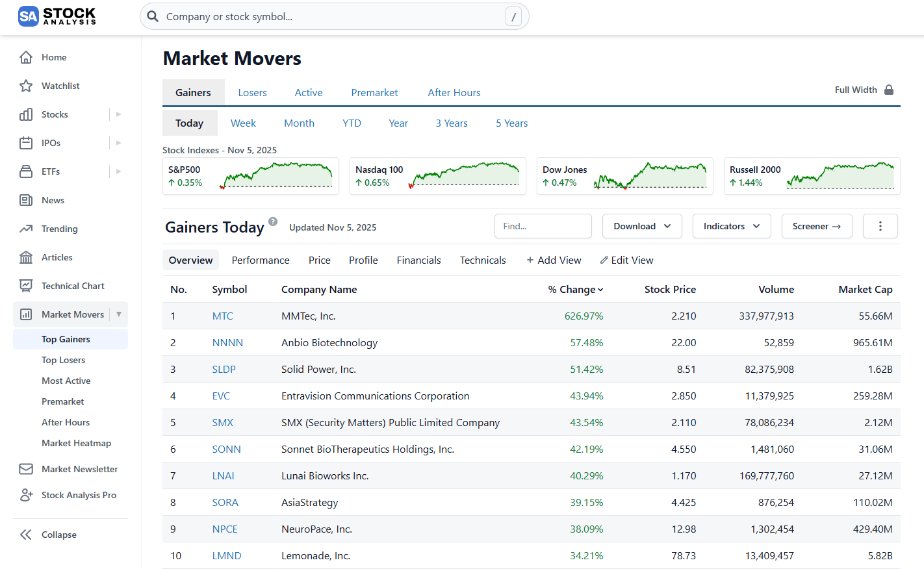The width and height of the screenshot is (924, 569).
Task: Switch from Overview to Performance view
Action: click(260, 260)
